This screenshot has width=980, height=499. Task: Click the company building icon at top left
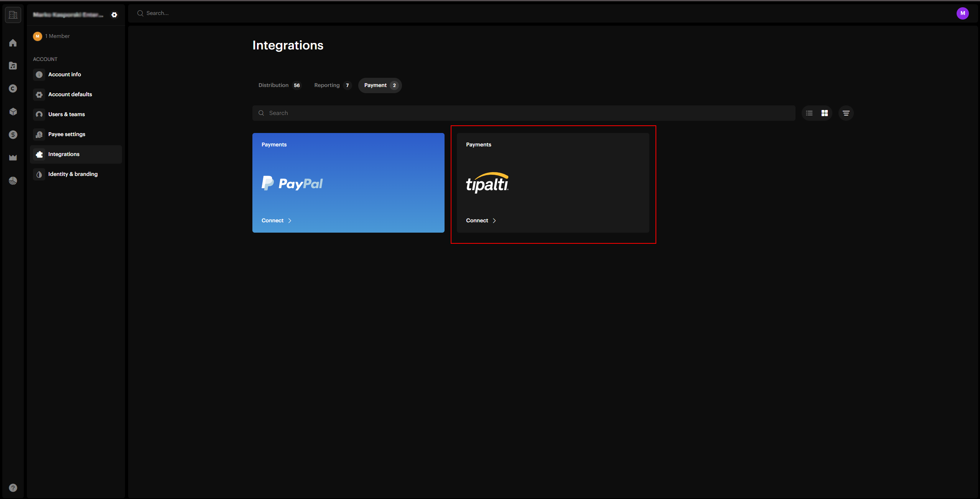coord(13,15)
